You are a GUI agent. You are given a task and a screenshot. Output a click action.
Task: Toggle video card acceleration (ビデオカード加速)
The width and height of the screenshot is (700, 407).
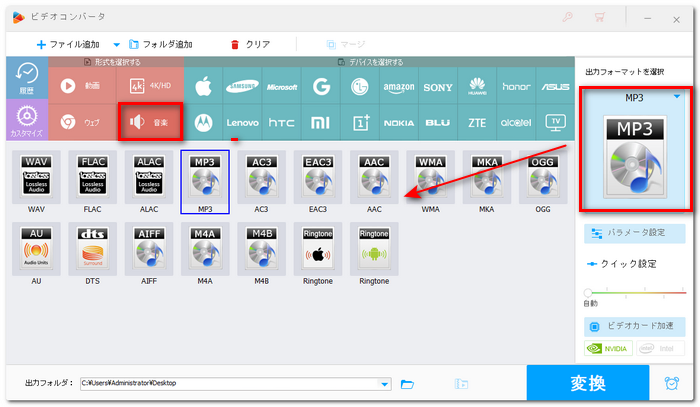[x=635, y=327]
